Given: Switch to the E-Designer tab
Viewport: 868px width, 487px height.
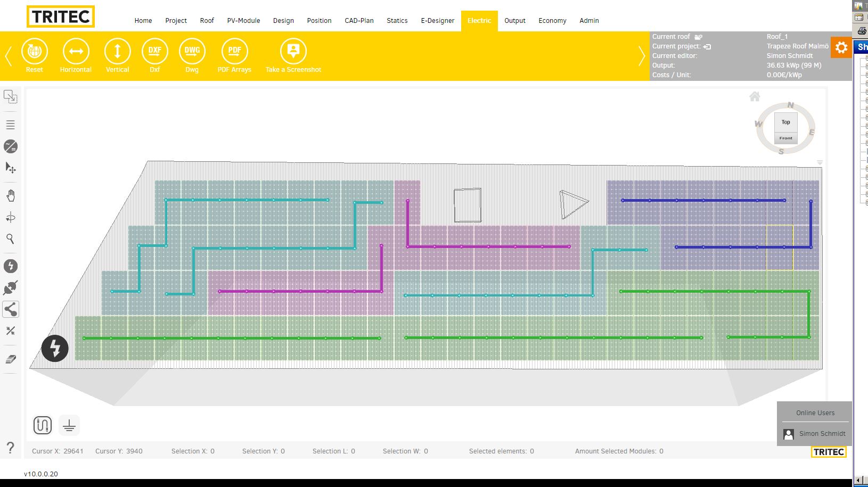Looking at the screenshot, I should point(437,21).
